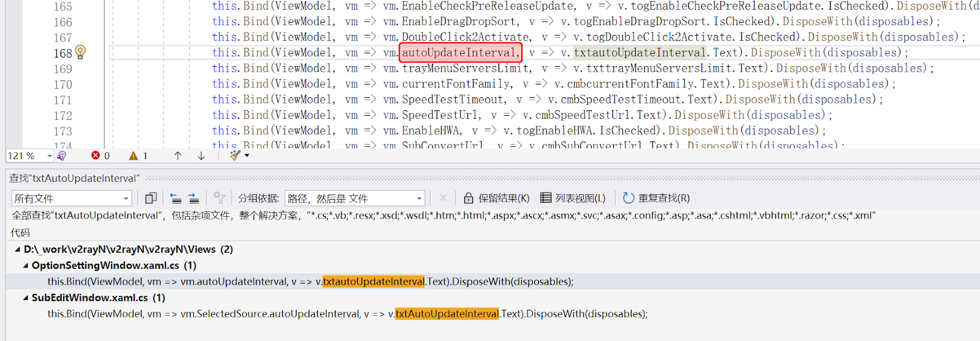Screen dimensions: 980x341
Task: Click the code cleanup broom icon
Action: point(235,156)
